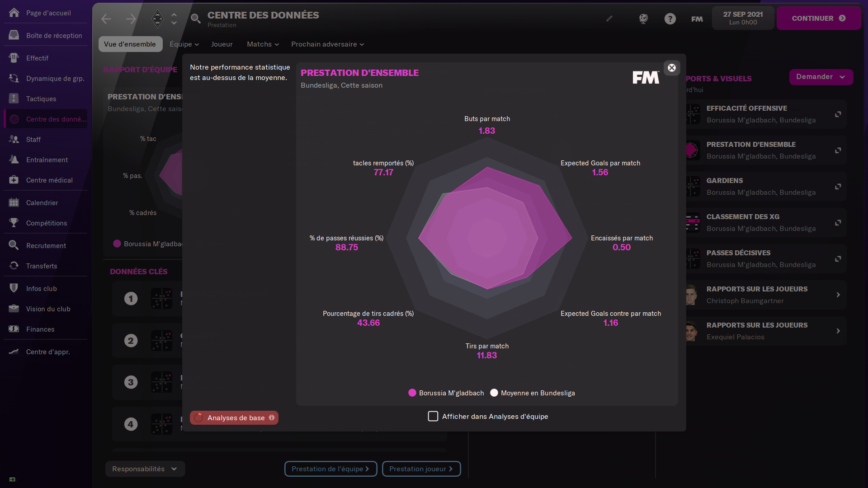
Task: Open Exequiel Palacios player report
Action: tap(766, 331)
